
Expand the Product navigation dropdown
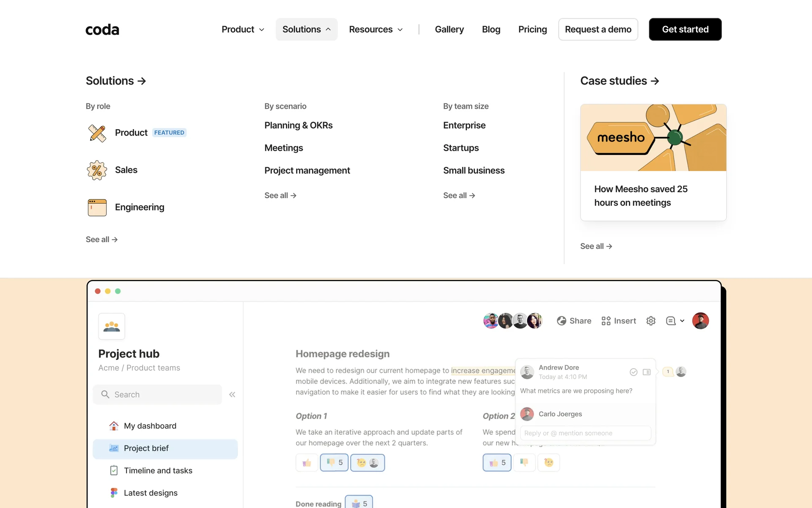[x=243, y=29]
